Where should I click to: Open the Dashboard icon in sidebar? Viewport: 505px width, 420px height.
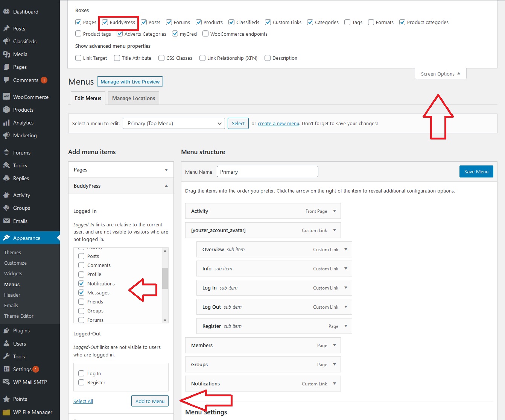tap(6, 12)
